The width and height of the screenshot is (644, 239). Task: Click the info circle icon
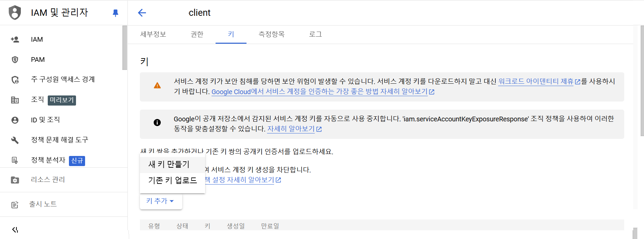click(157, 123)
